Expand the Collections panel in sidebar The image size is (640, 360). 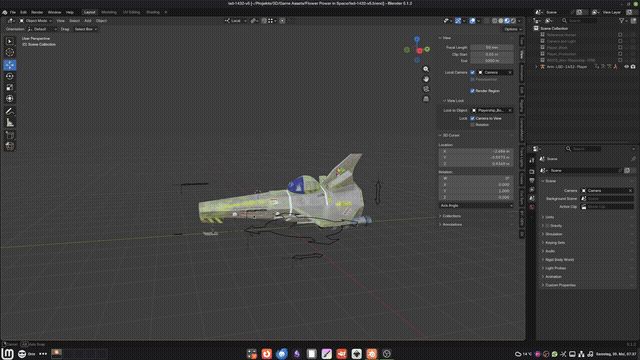tap(450, 216)
